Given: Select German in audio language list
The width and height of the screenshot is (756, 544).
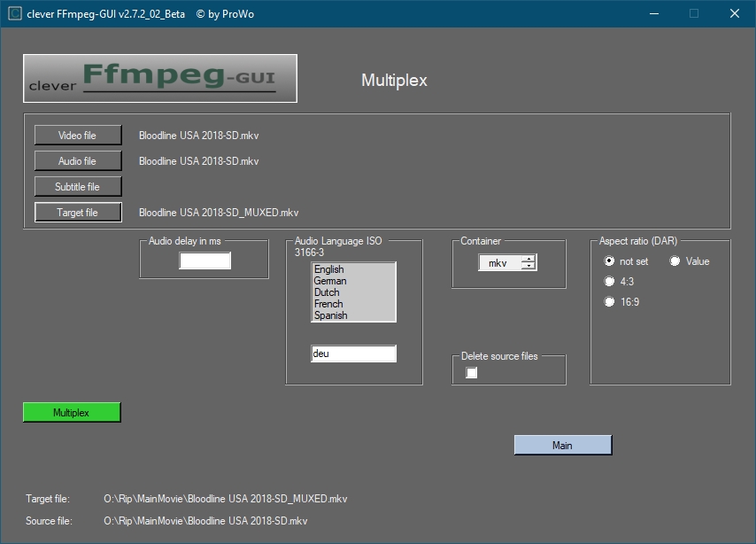Looking at the screenshot, I should tap(353, 281).
